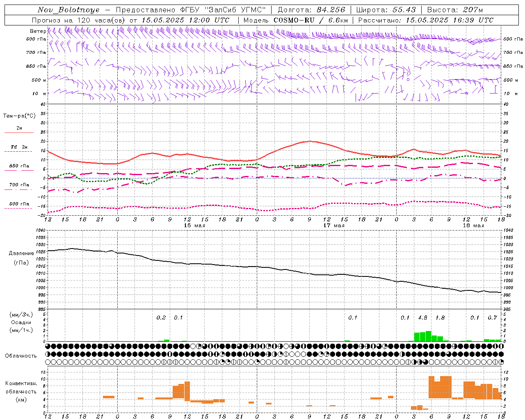Select the 'Широта: 55.43' latitude value
525x420 pixels.
coord(386,10)
